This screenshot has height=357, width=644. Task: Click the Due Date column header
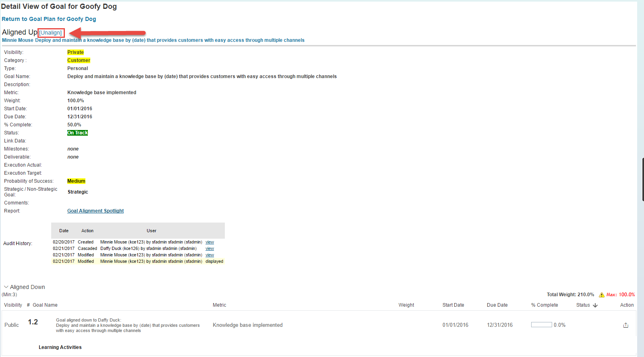pos(497,305)
